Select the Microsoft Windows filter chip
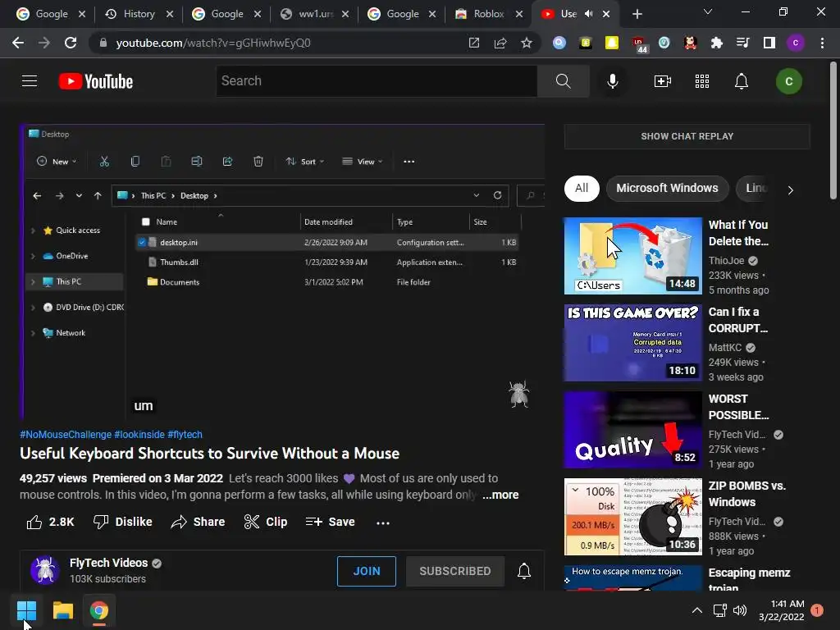Screen dimensions: 840x630 (x=667, y=188)
